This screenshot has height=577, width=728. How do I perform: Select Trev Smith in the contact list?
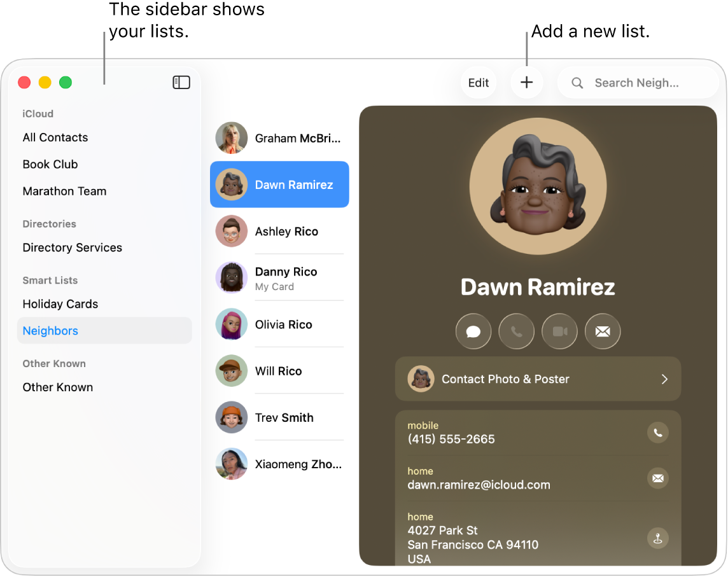coord(284,417)
